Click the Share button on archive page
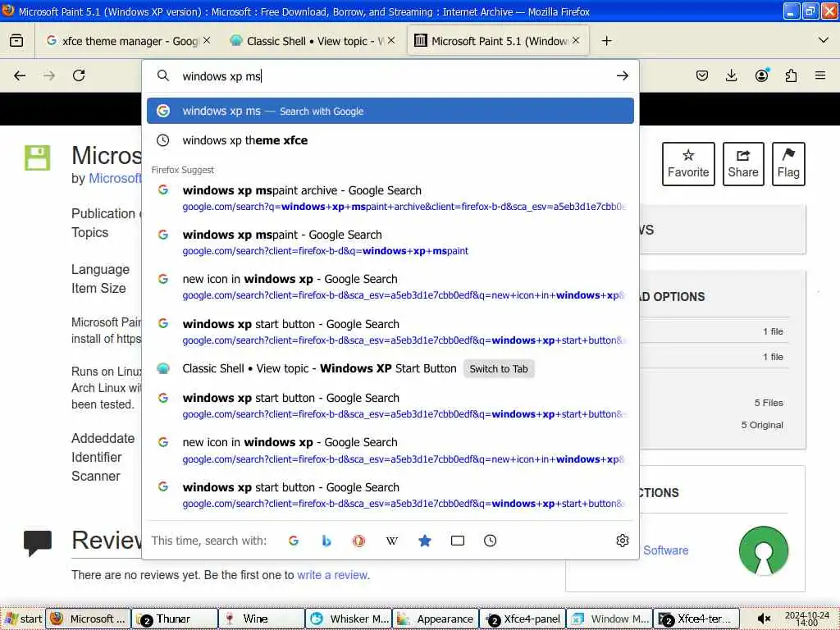 [743, 164]
